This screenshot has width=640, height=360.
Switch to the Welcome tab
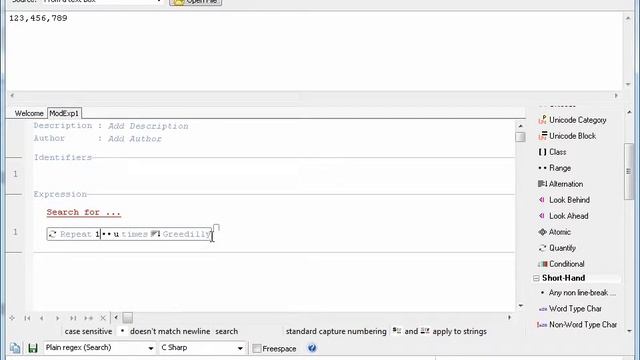[x=29, y=113]
